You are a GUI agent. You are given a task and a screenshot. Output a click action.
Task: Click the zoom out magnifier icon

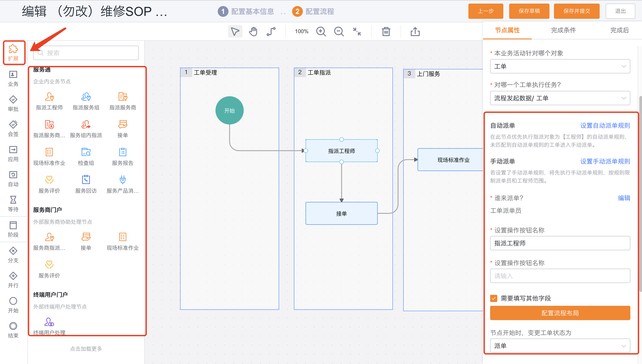[339, 32]
